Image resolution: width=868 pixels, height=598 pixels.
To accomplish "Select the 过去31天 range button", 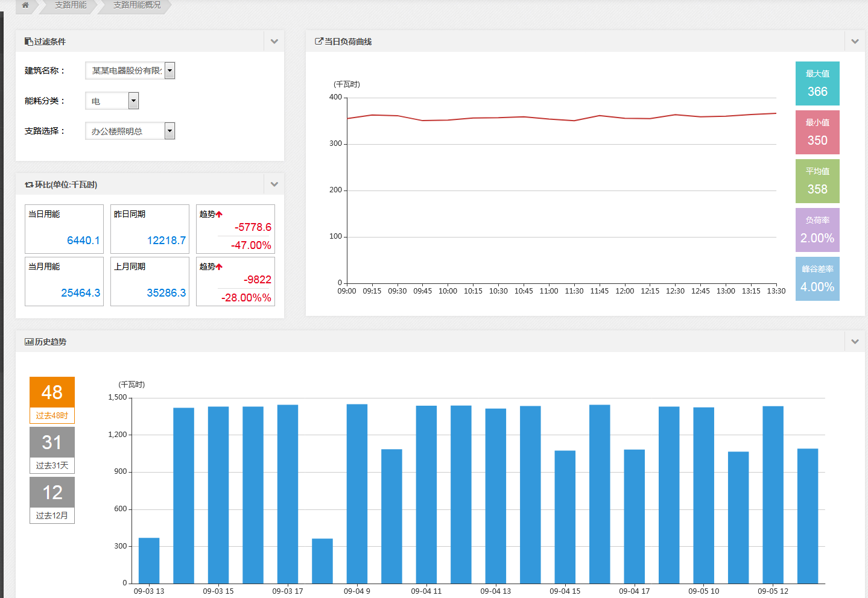I will [52, 450].
